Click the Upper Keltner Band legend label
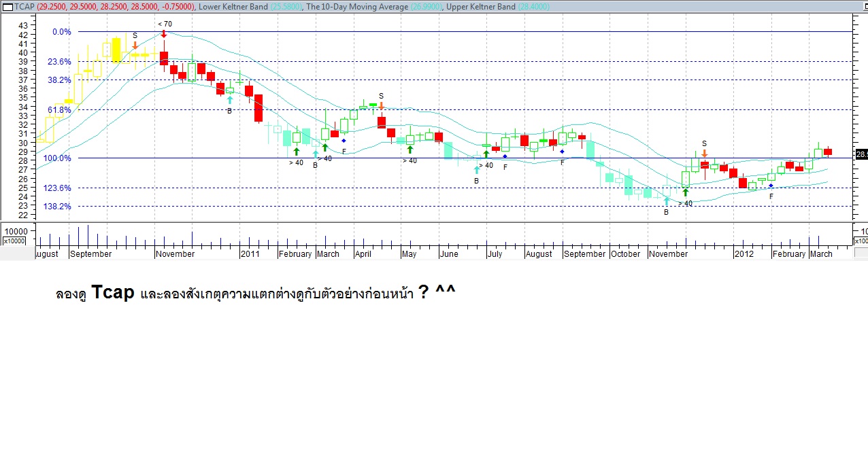This screenshot has width=868, height=456. 481,7
